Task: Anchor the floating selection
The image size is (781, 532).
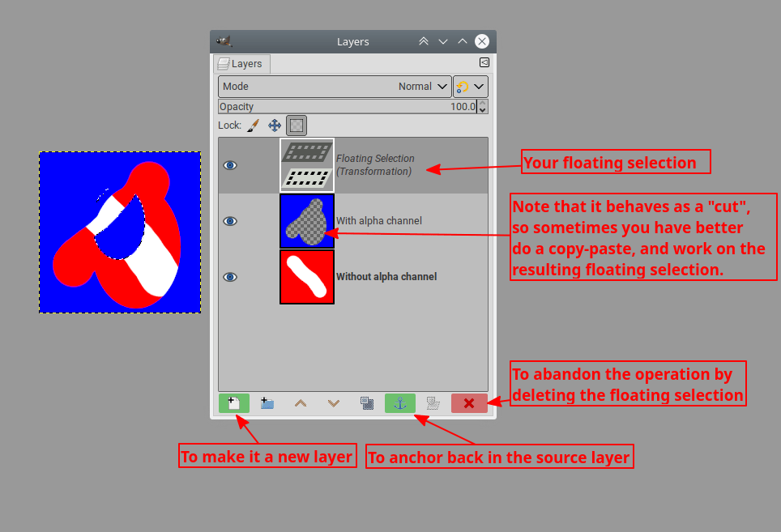Action: click(x=399, y=402)
